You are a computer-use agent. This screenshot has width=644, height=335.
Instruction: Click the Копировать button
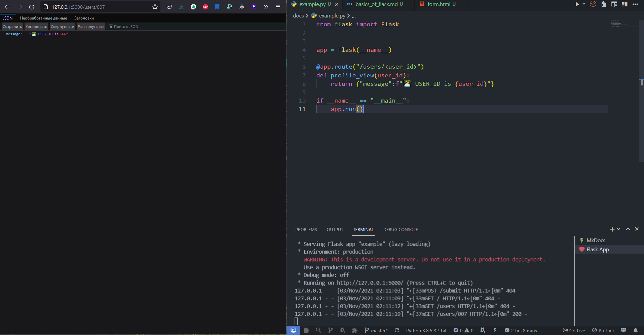36,27
